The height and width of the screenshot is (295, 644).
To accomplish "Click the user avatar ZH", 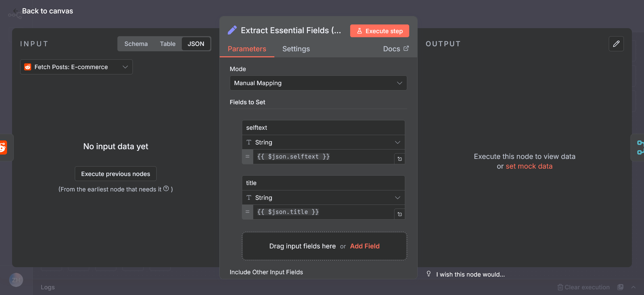I will pos(16,280).
